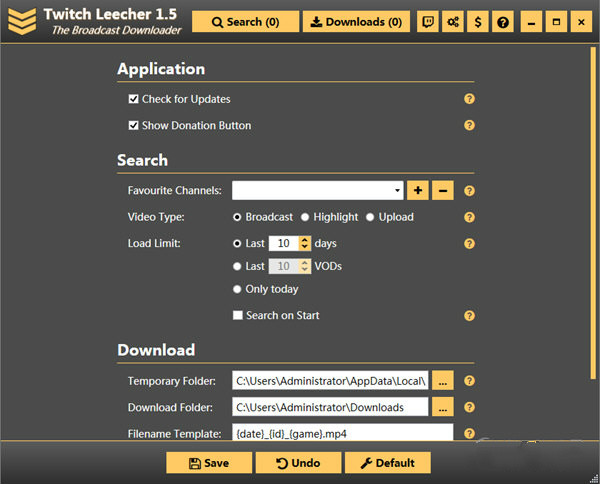600x484 pixels.
Task: Browse for Download Folder location
Action: point(443,407)
